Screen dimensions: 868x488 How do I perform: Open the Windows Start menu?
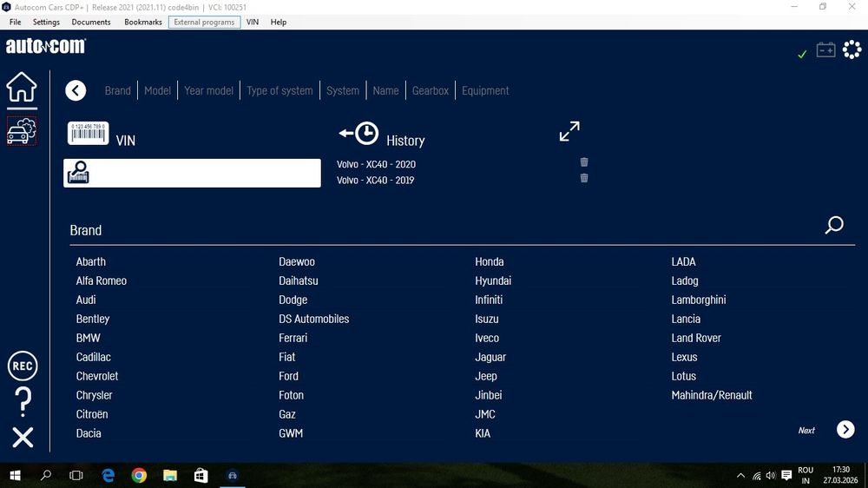[16, 475]
